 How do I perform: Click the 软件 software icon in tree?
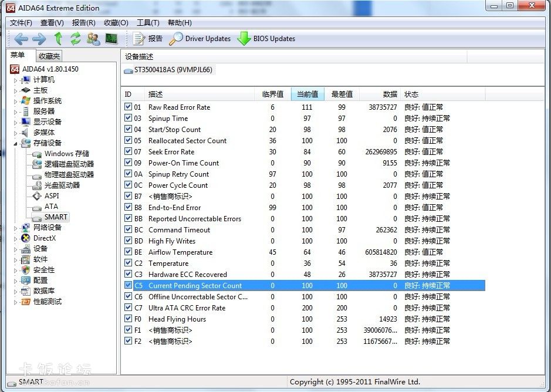click(26, 259)
